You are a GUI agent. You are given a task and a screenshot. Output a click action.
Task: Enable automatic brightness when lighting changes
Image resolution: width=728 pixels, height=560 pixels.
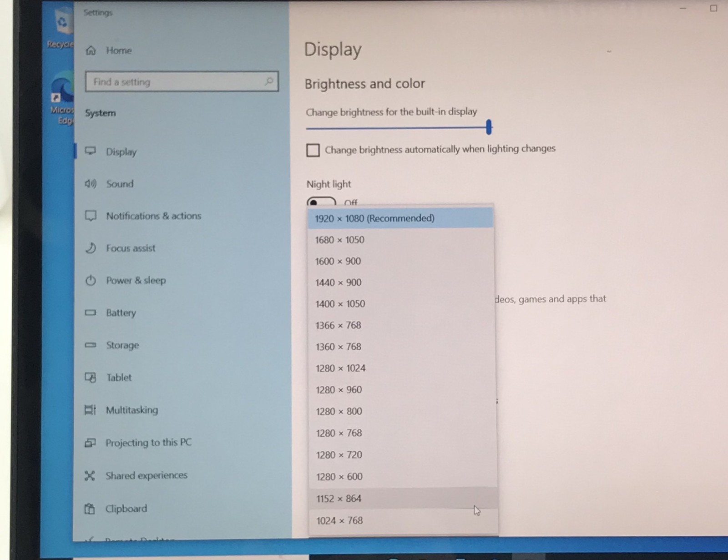pyautogui.click(x=313, y=150)
